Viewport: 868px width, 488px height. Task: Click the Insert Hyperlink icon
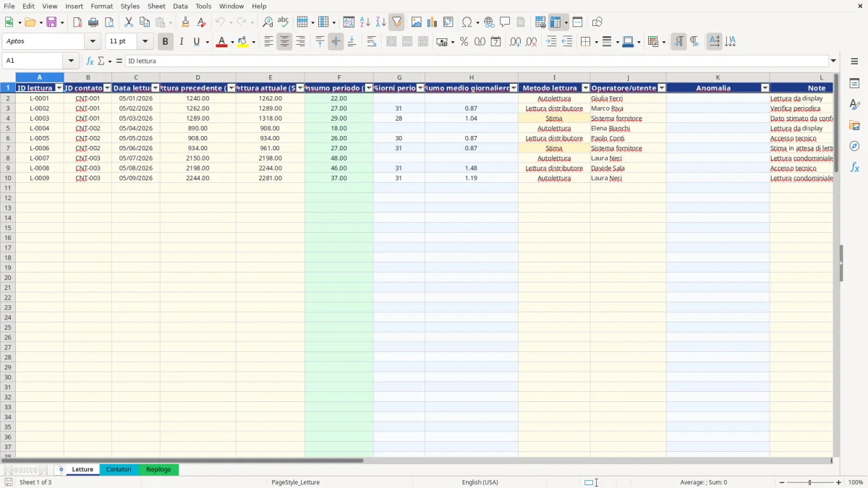tap(490, 22)
